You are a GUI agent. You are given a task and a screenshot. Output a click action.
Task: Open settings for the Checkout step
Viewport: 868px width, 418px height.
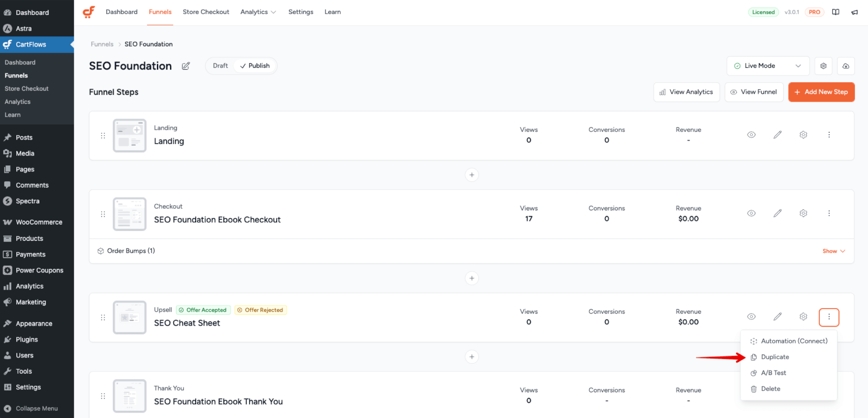803,213
